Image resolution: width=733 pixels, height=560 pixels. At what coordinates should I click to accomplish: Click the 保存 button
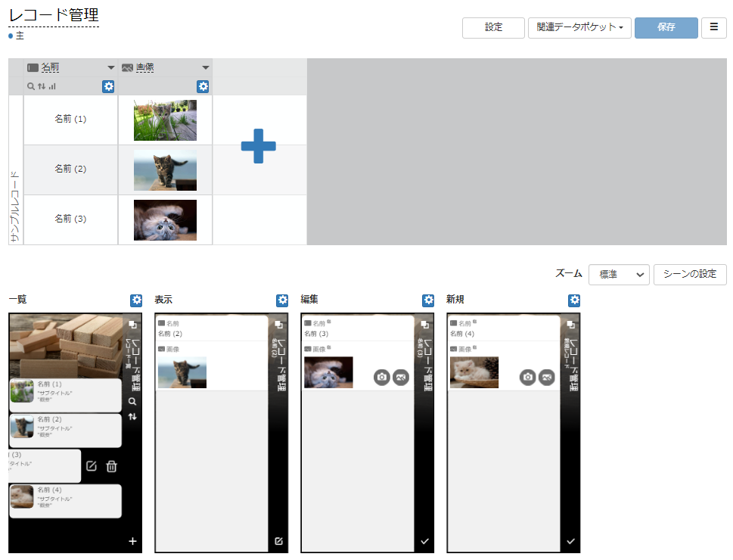pos(666,27)
